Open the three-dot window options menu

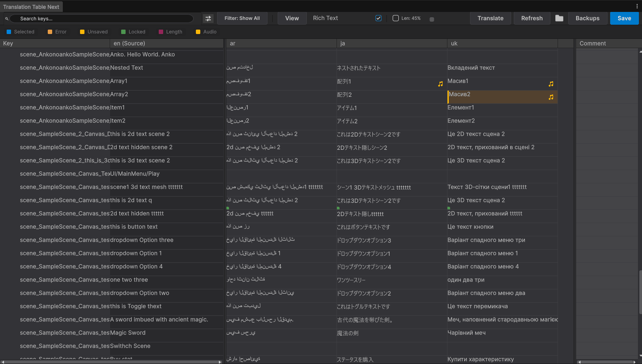coord(637,6)
